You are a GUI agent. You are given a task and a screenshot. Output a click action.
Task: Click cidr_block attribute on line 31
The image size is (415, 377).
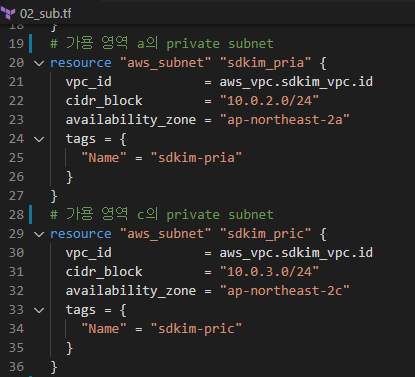click(x=104, y=272)
